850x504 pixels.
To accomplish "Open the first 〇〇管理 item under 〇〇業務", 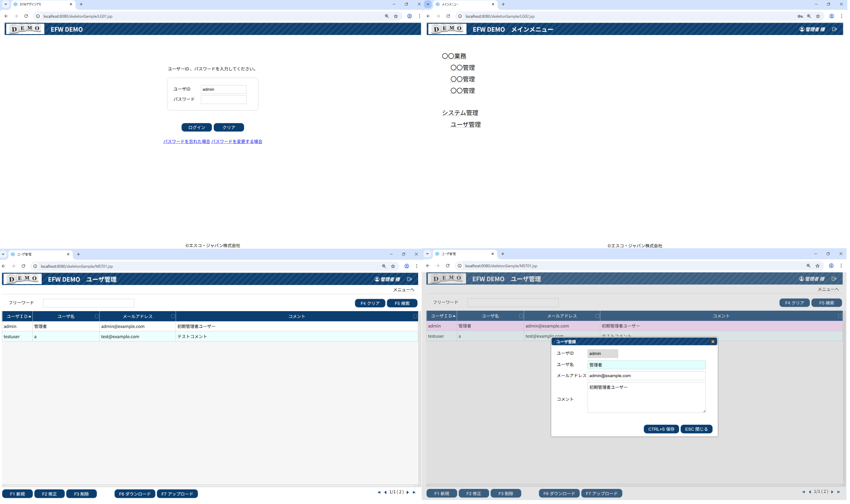I will pyautogui.click(x=462, y=68).
